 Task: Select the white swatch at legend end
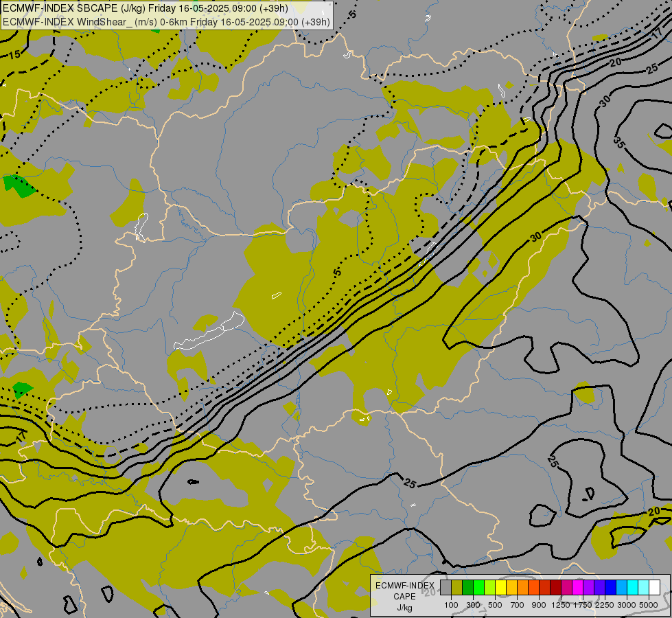point(654,588)
